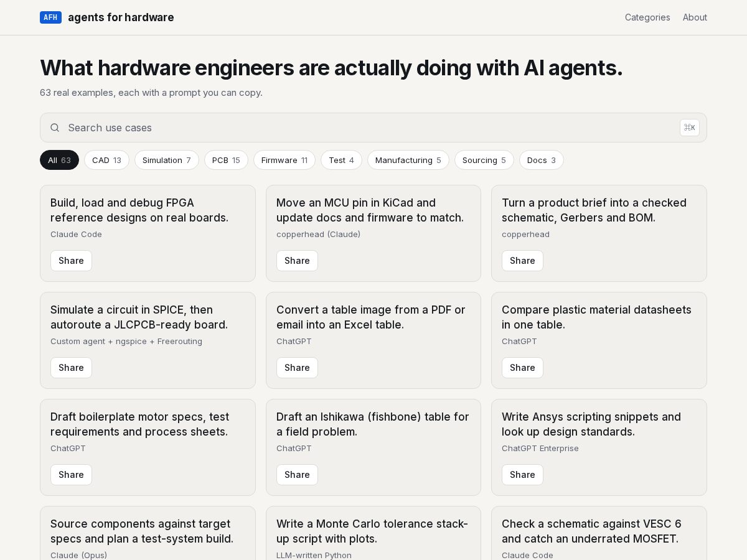
Task: Open "Source components against target specs" title
Action: (x=142, y=531)
